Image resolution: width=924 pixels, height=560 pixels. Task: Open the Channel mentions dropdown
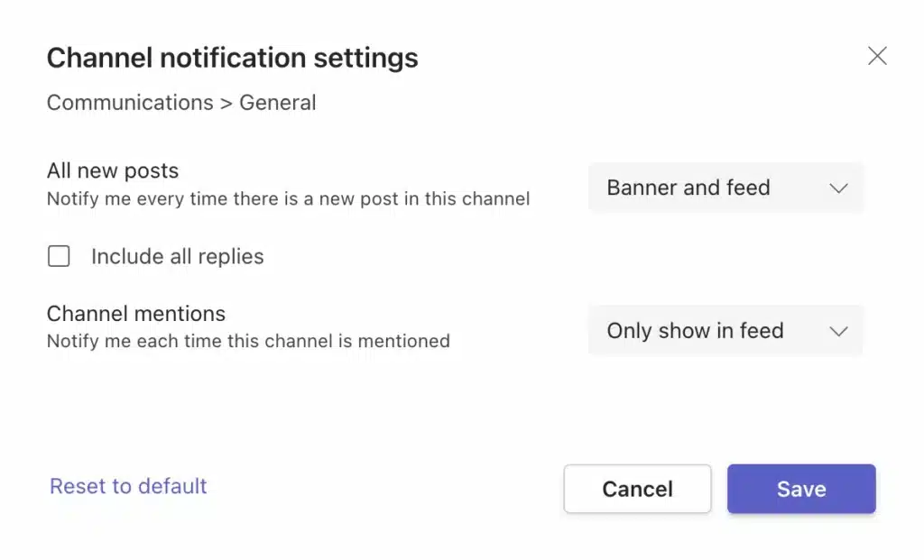click(x=725, y=330)
